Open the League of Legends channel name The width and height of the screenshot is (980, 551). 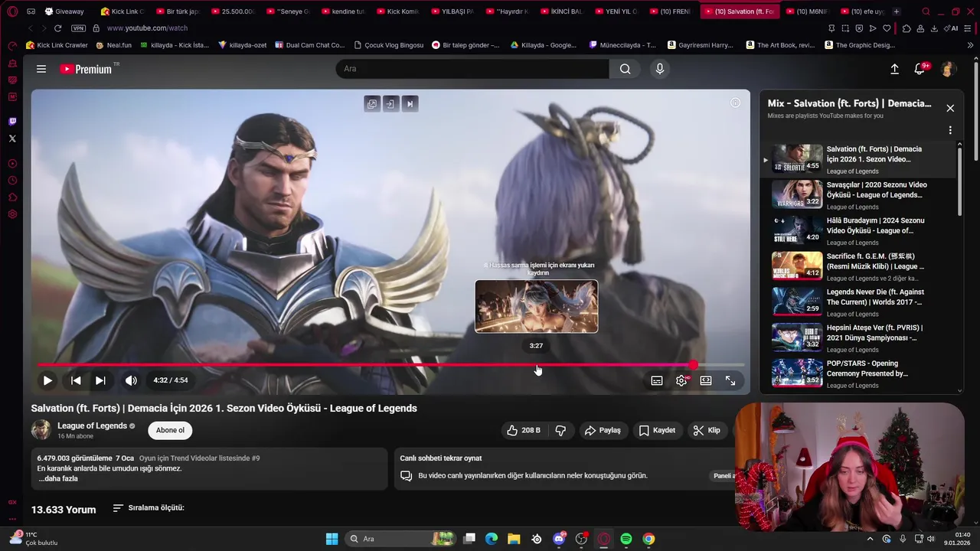click(x=92, y=425)
